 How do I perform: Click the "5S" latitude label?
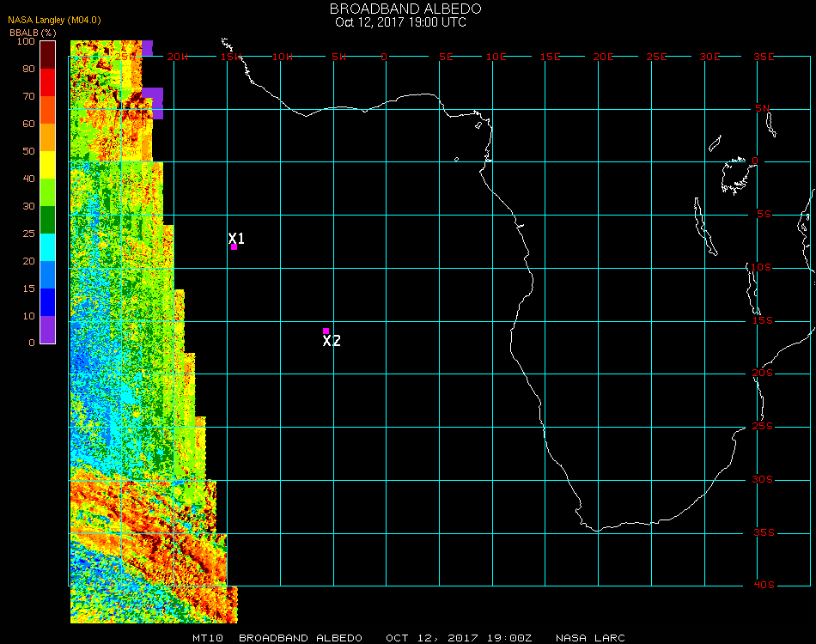764,215
